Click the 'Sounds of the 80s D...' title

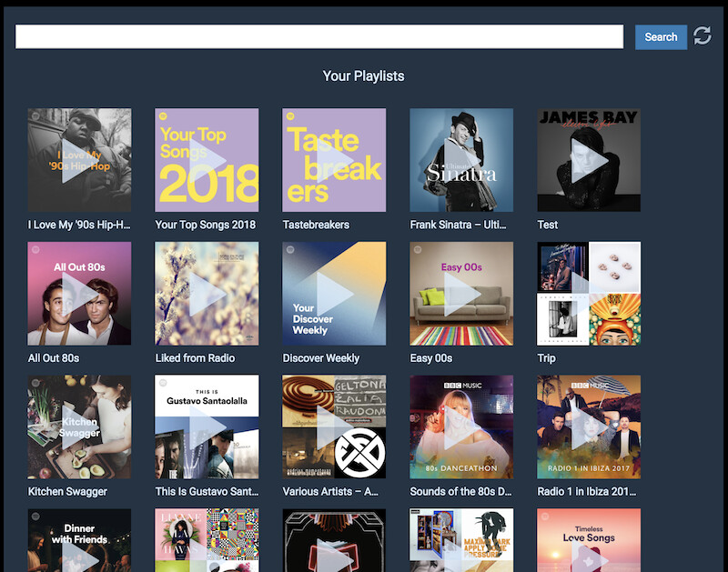tap(460, 492)
